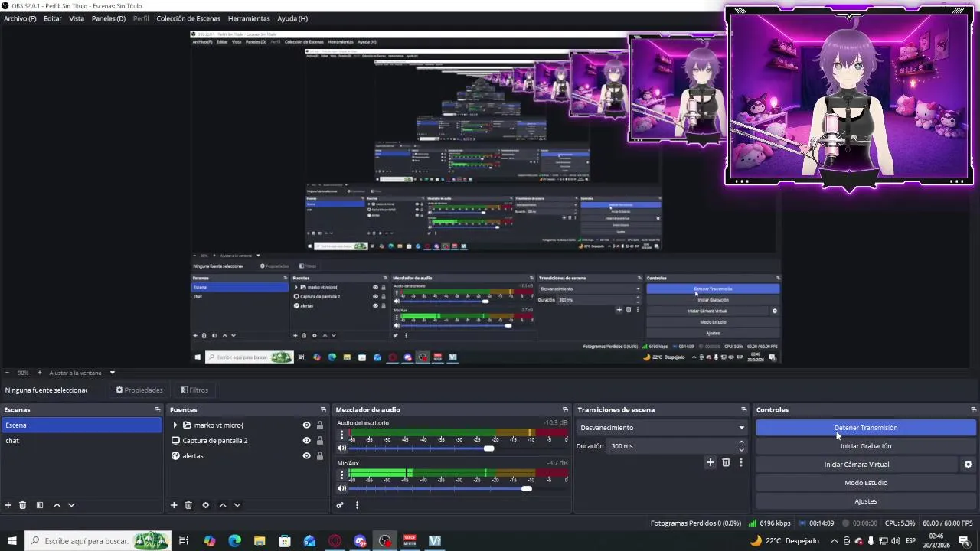The image size is (980, 551).
Task: Enable Modo Estudio button
Action: point(866,483)
